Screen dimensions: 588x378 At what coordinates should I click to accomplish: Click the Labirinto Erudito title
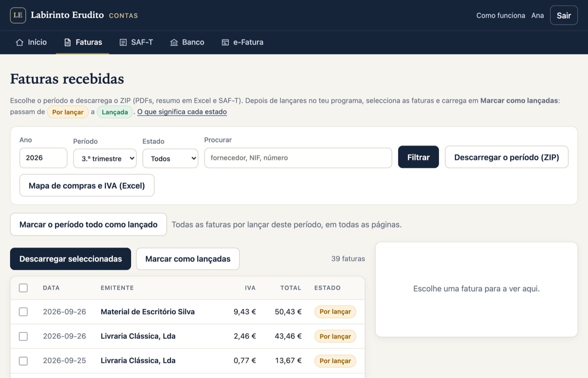pyautogui.click(x=67, y=15)
